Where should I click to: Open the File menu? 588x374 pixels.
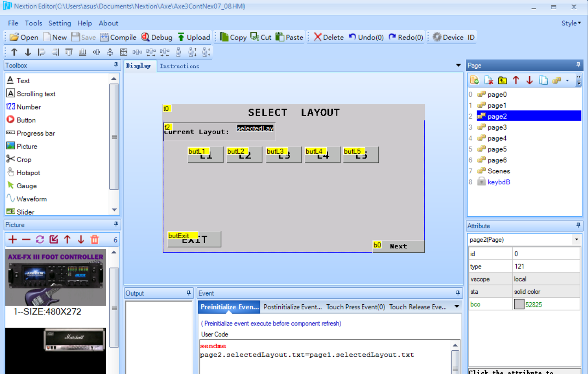[13, 23]
